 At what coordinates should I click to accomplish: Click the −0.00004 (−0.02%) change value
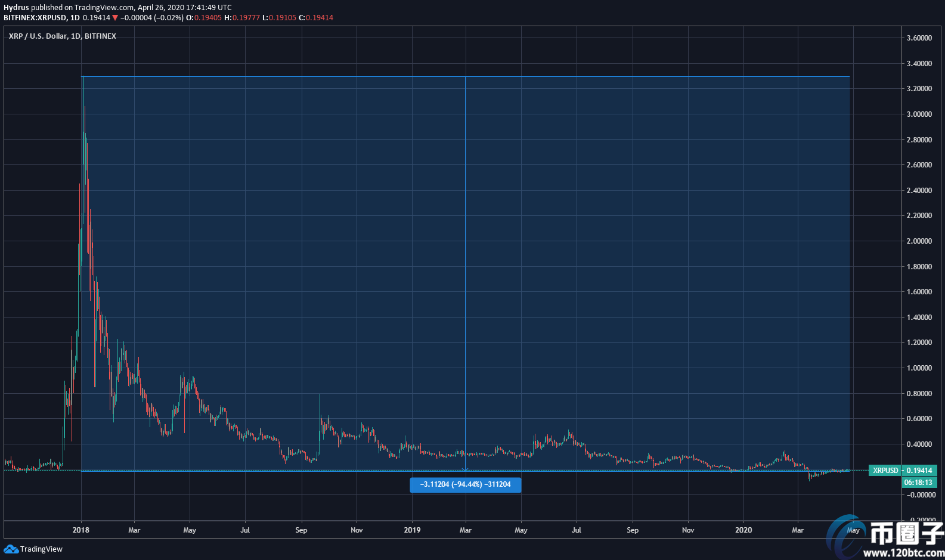152,18
